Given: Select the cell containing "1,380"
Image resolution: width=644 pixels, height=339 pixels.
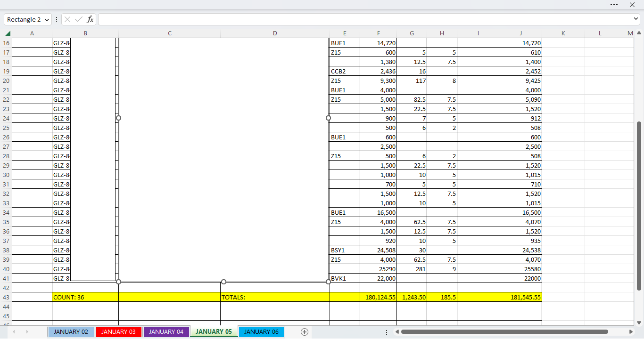Looking at the screenshot, I should tap(378, 62).
